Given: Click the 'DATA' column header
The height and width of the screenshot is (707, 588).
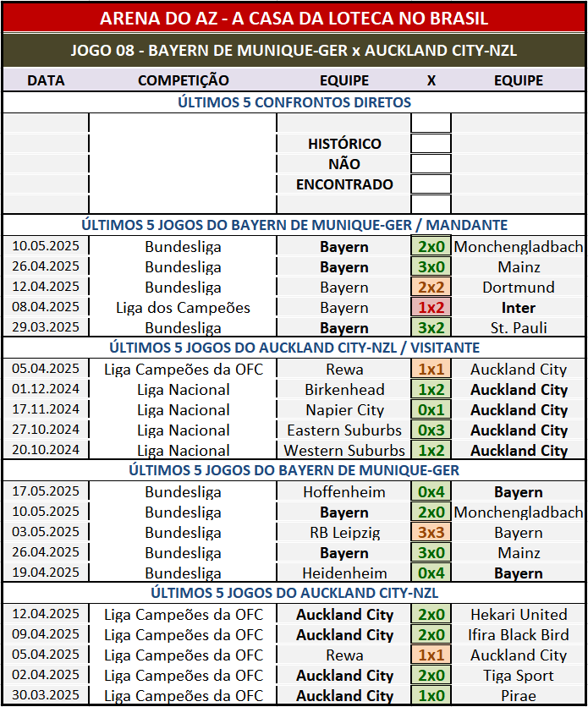Looking at the screenshot, I should [46, 80].
